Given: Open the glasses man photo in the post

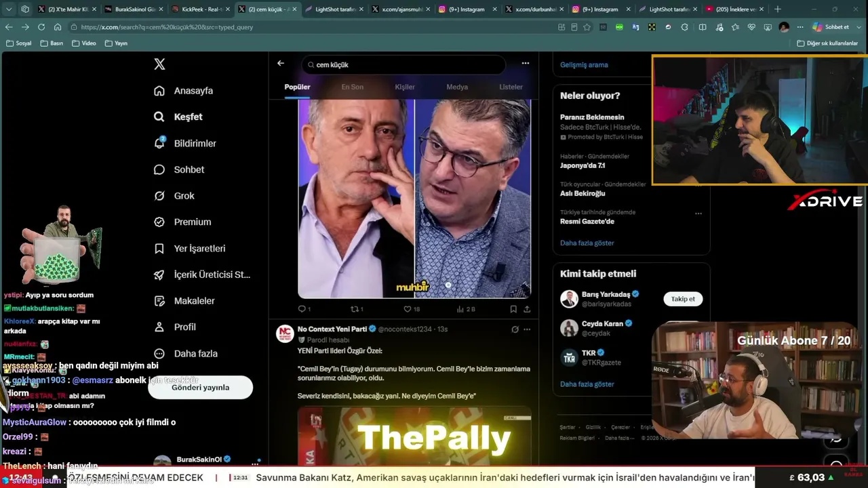Looking at the screenshot, I should click(x=473, y=199).
